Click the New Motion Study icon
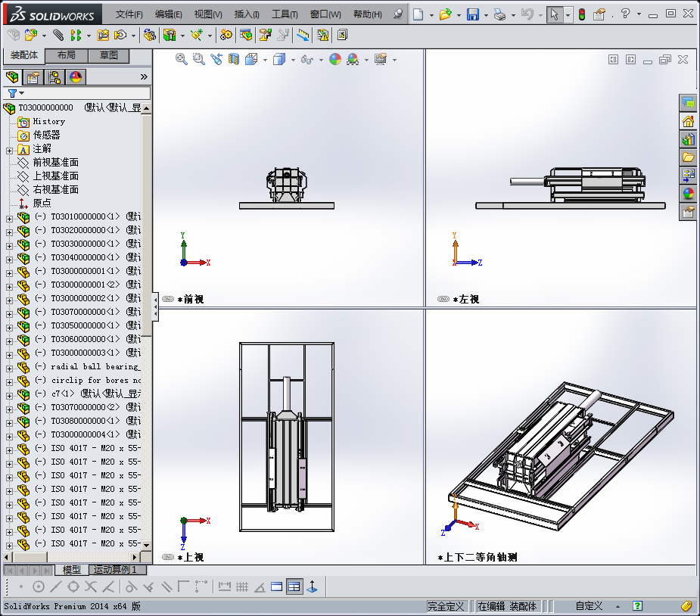Screen dimensions: 700x616 (226, 35)
